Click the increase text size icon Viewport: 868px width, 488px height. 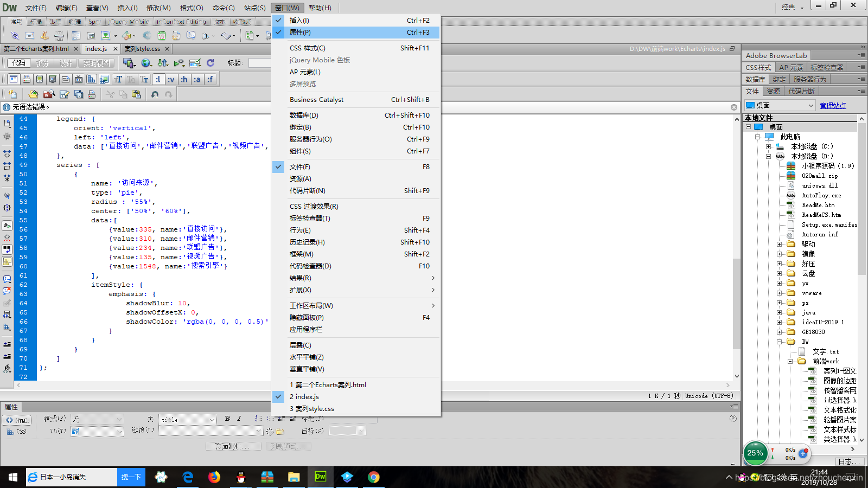pyautogui.click(x=118, y=79)
